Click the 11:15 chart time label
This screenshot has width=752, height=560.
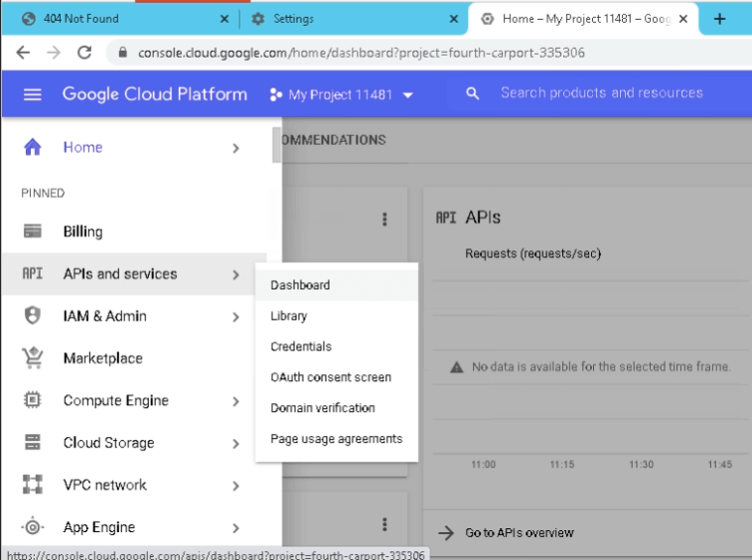pos(561,464)
